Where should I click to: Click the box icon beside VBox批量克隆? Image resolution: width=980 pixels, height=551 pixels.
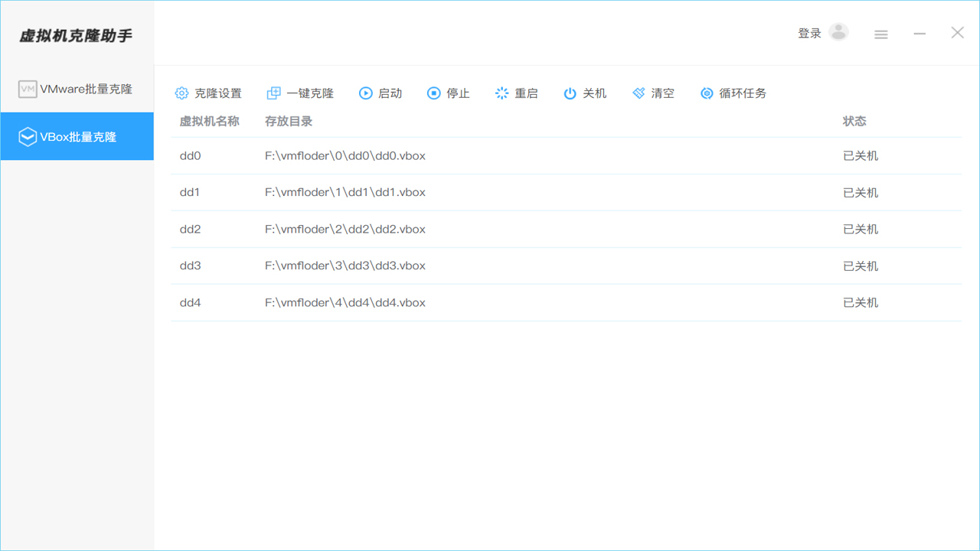pos(28,136)
